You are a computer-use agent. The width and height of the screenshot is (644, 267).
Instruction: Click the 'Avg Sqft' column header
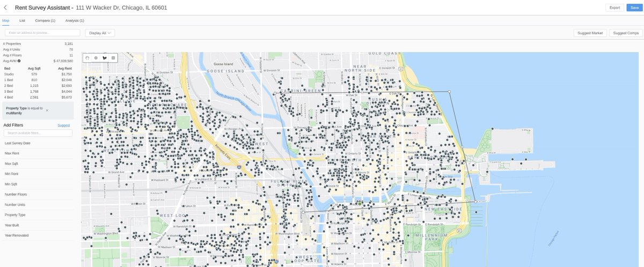[34, 69]
